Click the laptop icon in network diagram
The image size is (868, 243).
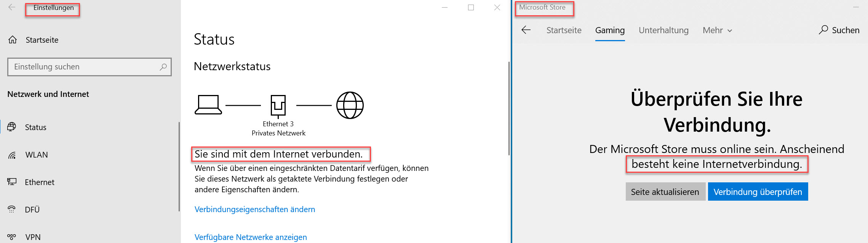pos(208,105)
